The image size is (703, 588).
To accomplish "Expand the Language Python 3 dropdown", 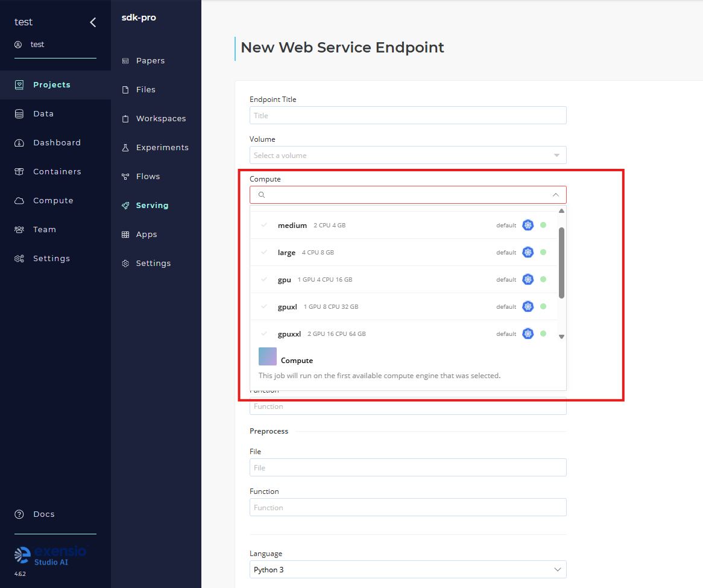I will (x=408, y=569).
